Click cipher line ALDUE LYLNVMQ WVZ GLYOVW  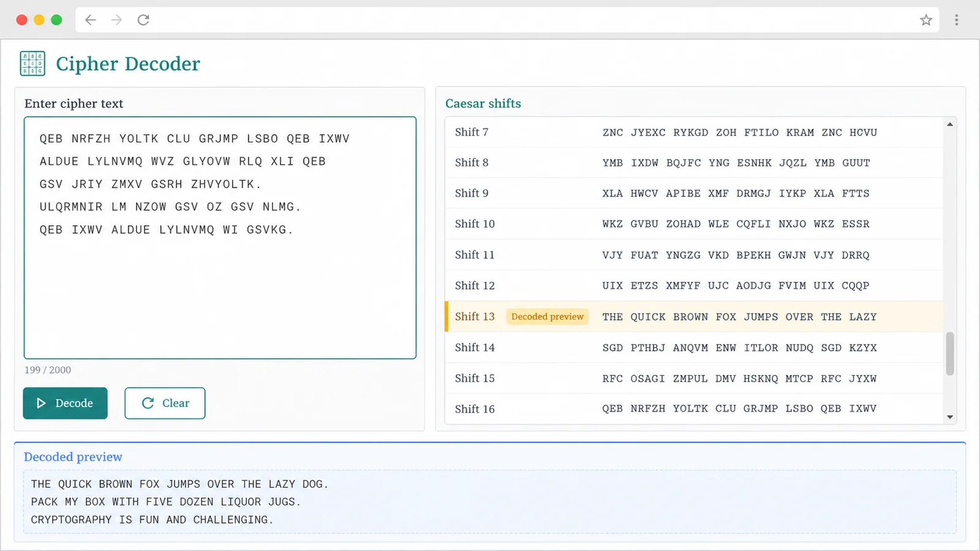[183, 162]
